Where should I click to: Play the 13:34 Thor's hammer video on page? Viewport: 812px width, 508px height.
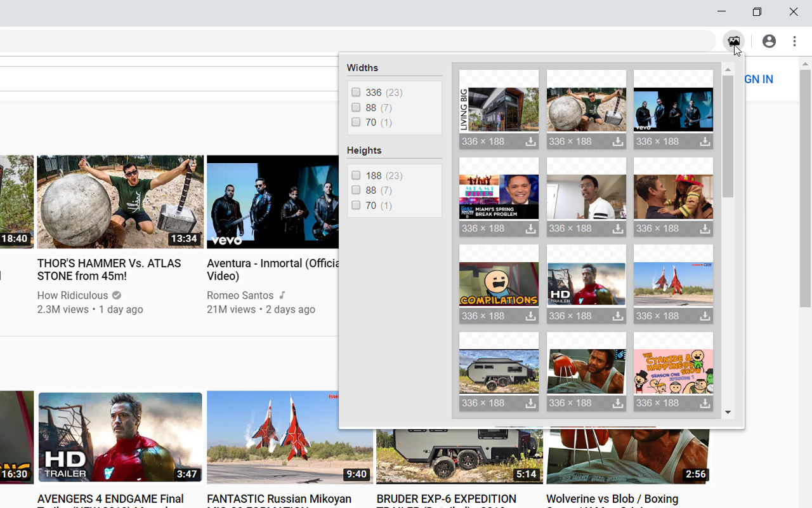pyautogui.click(x=120, y=202)
